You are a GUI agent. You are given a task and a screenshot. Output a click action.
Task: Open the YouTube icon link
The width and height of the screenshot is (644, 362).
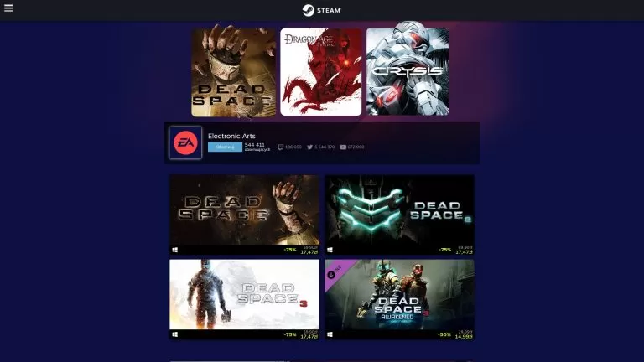(343, 147)
